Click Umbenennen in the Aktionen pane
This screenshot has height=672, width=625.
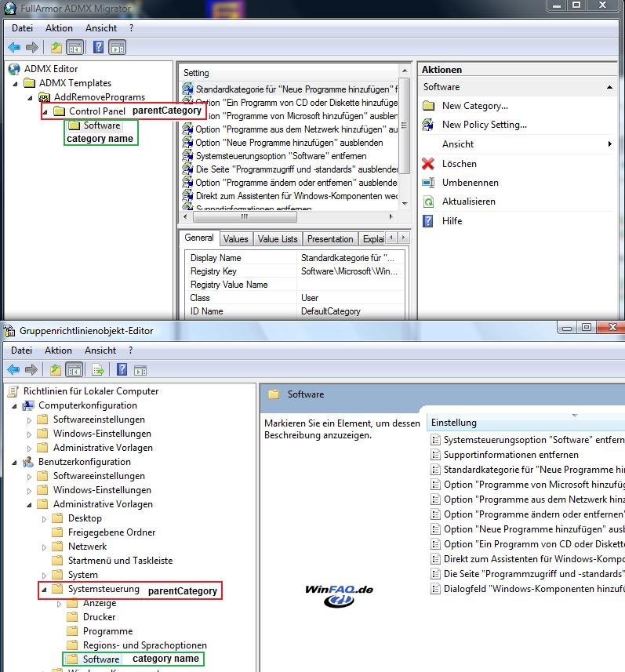(470, 183)
